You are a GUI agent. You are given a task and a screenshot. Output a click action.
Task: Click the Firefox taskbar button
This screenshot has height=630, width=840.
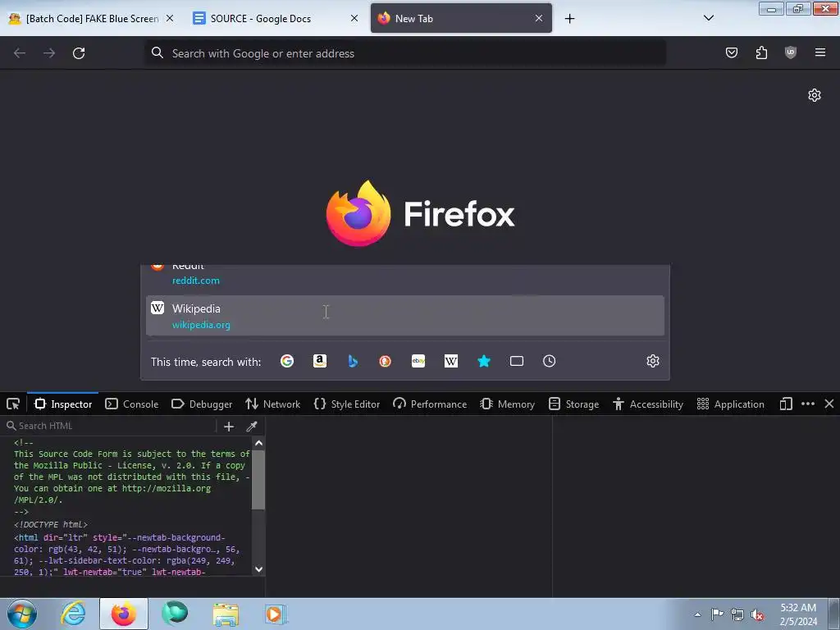coord(123,614)
